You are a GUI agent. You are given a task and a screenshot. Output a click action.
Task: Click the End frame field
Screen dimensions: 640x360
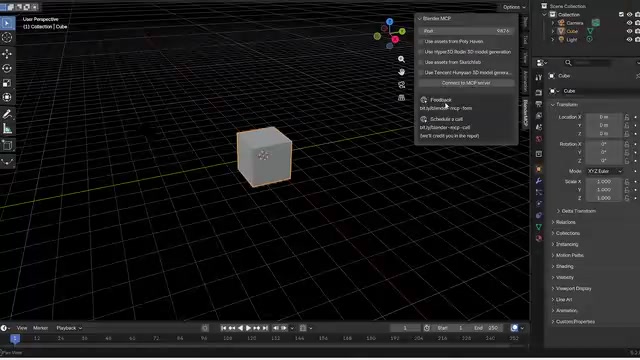click(487, 328)
